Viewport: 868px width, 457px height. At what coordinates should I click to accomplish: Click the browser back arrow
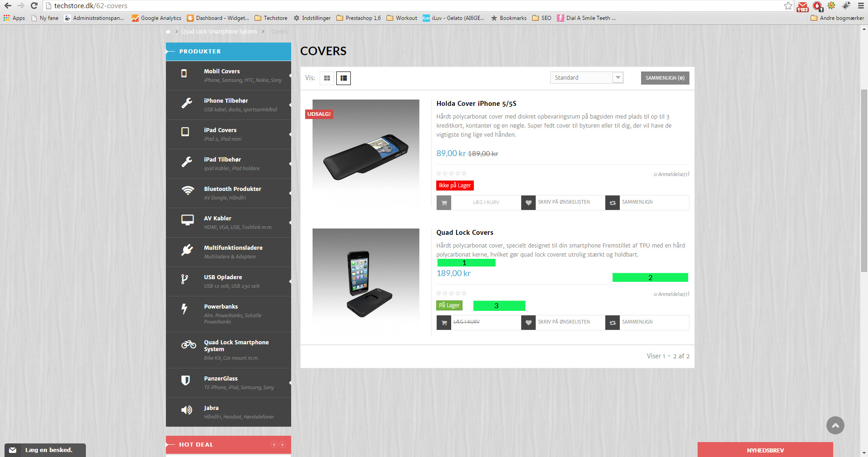click(8, 6)
